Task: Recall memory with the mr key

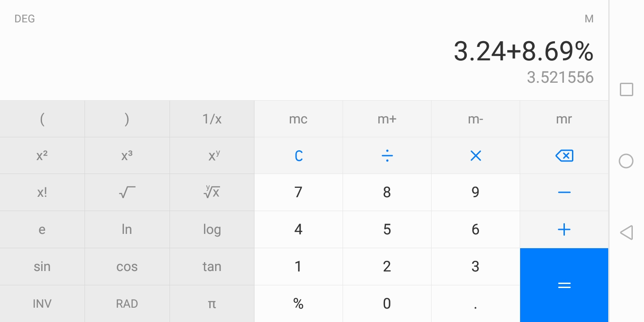Action: tap(564, 119)
